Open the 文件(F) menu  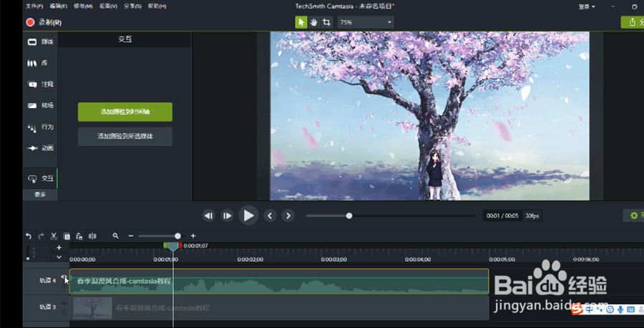pyautogui.click(x=34, y=6)
